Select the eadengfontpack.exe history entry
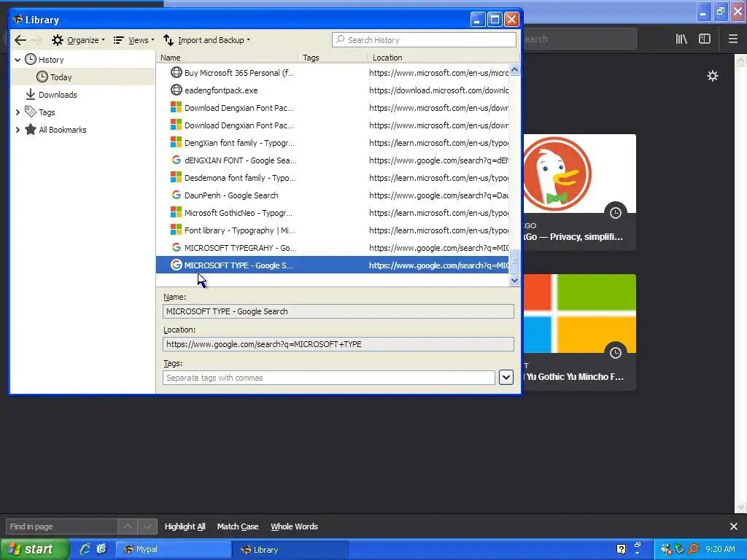The width and height of the screenshot is (747, 560). (x=333, y=90)
